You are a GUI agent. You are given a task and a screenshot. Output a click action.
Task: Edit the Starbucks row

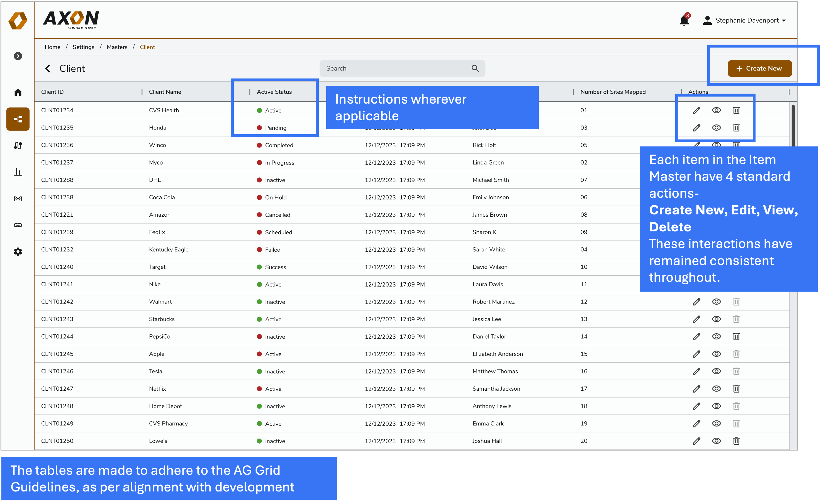point(696,319)
